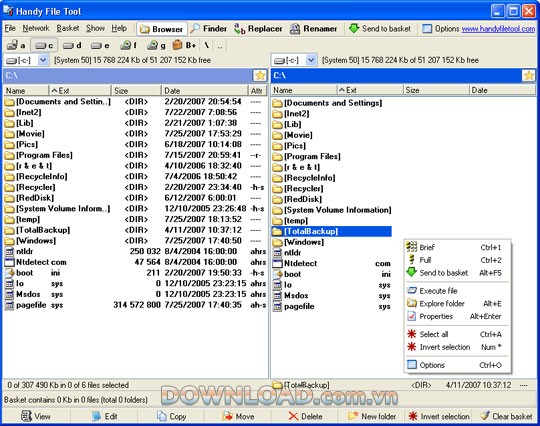This screenshot has width=540, height=426.
Task: Switch to drive d in the drive bar
Action: click(72, 45)
